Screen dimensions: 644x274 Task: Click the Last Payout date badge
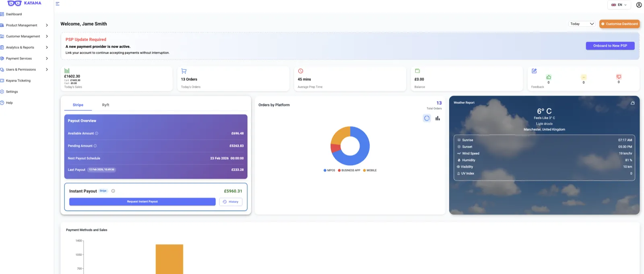102,169
